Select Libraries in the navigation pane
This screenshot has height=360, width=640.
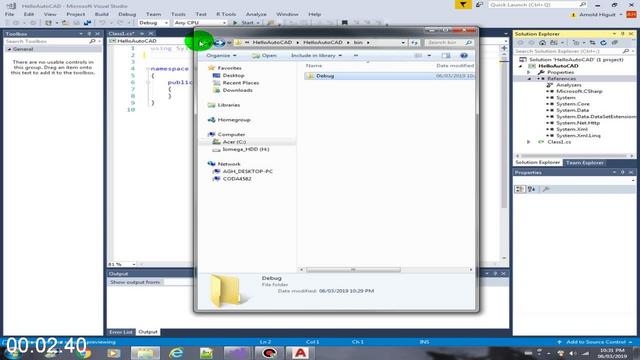pyautogui.click(x=228, y=105)
